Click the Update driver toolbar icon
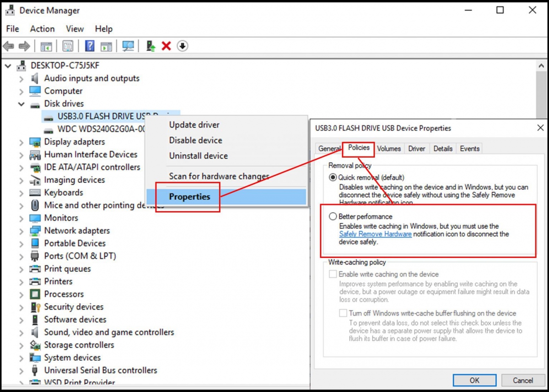549x392 pixels. point(151,46)
